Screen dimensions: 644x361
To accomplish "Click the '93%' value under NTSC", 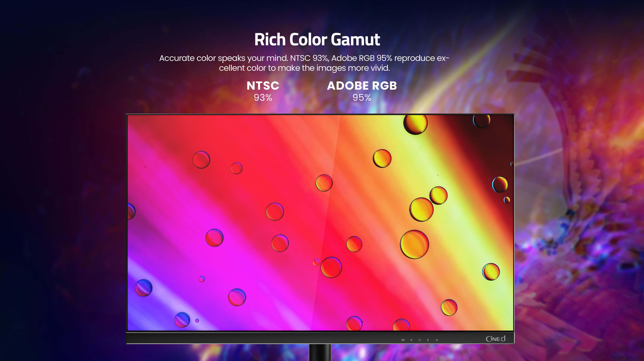I will pyautogui.click(x=263, y=98).
